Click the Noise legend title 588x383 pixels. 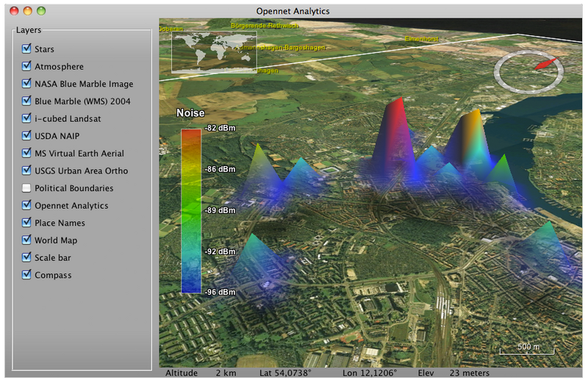pos(190,113)
